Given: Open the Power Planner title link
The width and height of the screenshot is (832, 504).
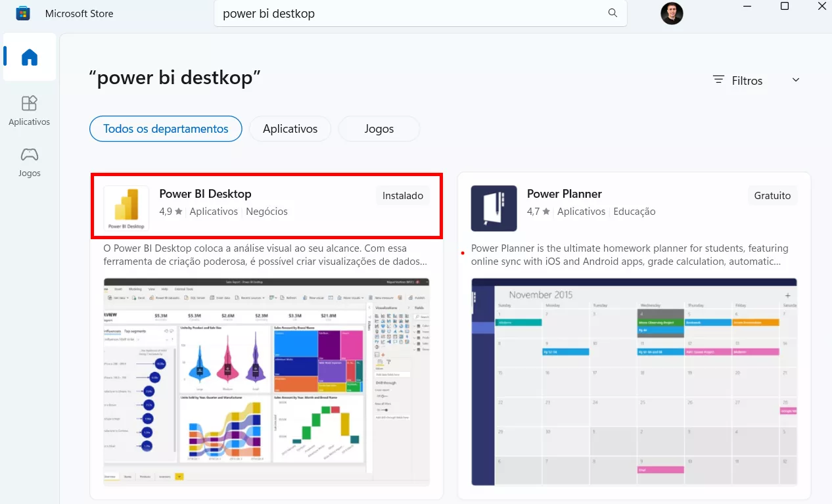Looking at the screenshot, I should [564, 194].
